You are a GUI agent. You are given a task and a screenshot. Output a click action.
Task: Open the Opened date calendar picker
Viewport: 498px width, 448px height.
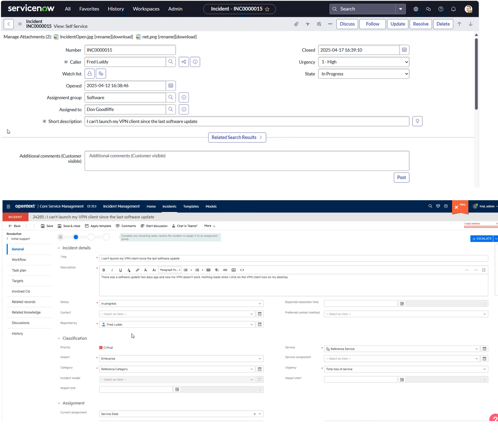click(171, 86)
